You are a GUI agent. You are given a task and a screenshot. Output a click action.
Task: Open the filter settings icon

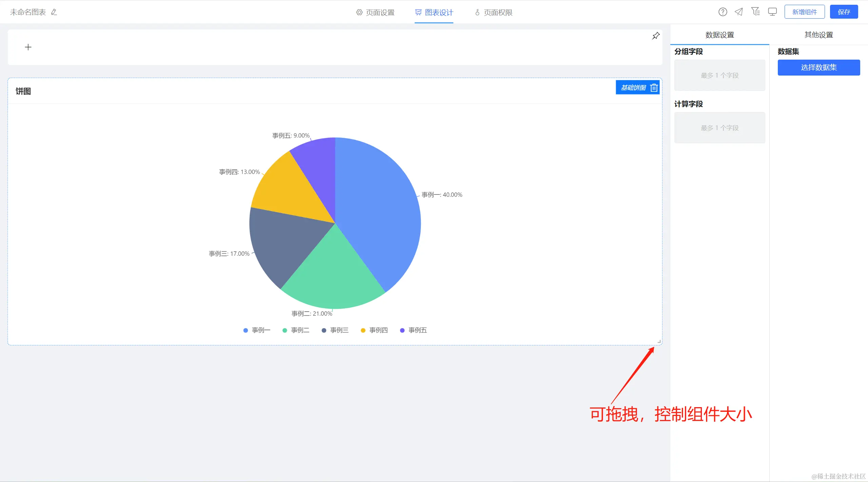(755, 12)
